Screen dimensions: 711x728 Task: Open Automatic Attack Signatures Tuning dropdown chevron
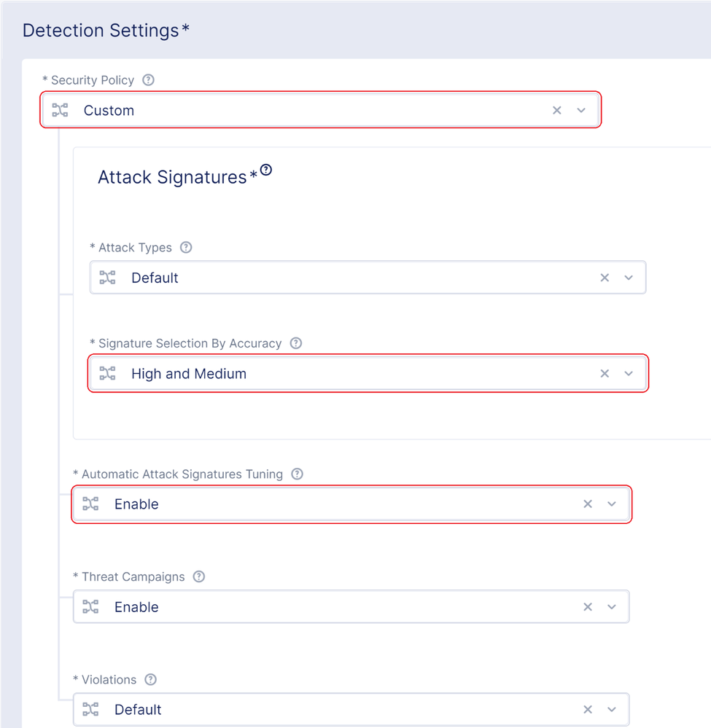612,504
